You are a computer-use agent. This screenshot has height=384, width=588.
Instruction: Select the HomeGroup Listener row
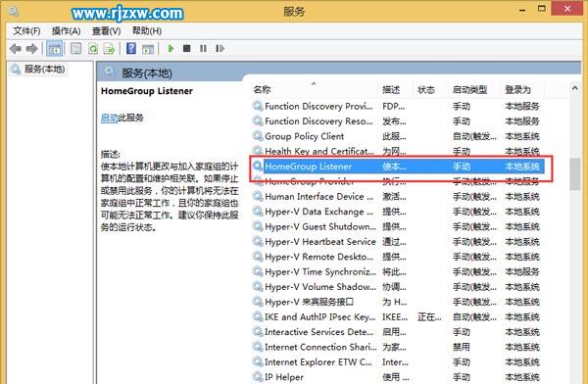(x=398, y=167)
